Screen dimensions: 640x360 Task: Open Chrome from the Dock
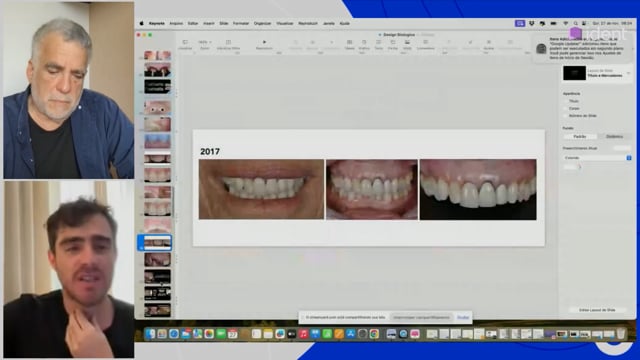tap(374, 334)
